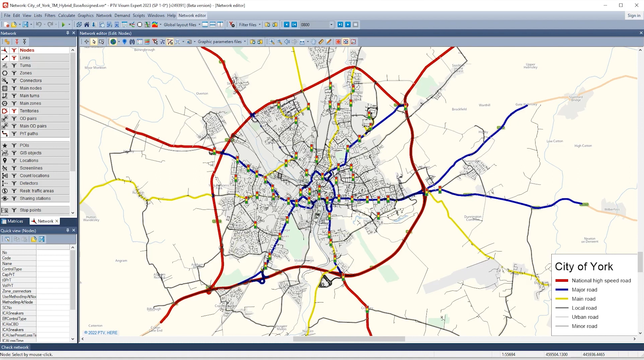Select Sharing stations in the Network panel
The height and width of the screenshot is (360, 644).
point(35,198)
